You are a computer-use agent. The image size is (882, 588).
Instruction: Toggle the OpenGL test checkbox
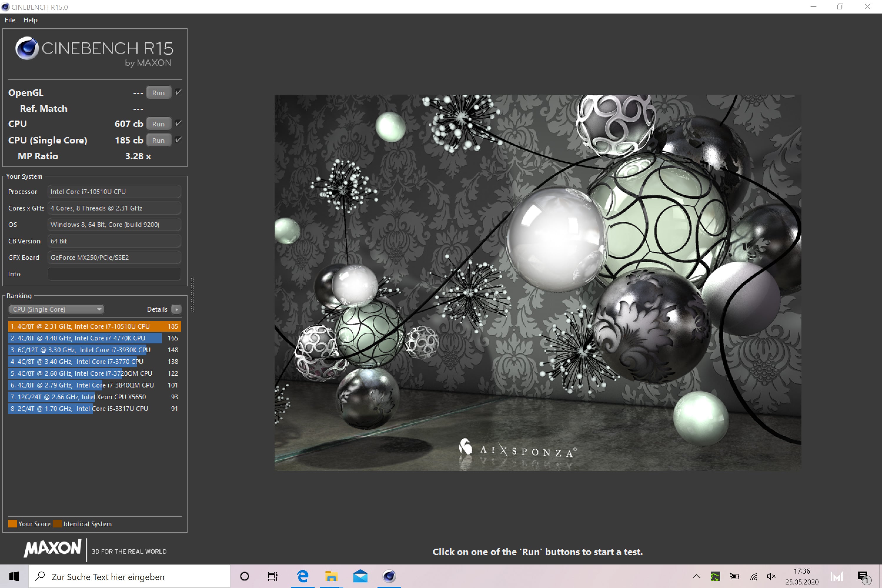point(178,92)
